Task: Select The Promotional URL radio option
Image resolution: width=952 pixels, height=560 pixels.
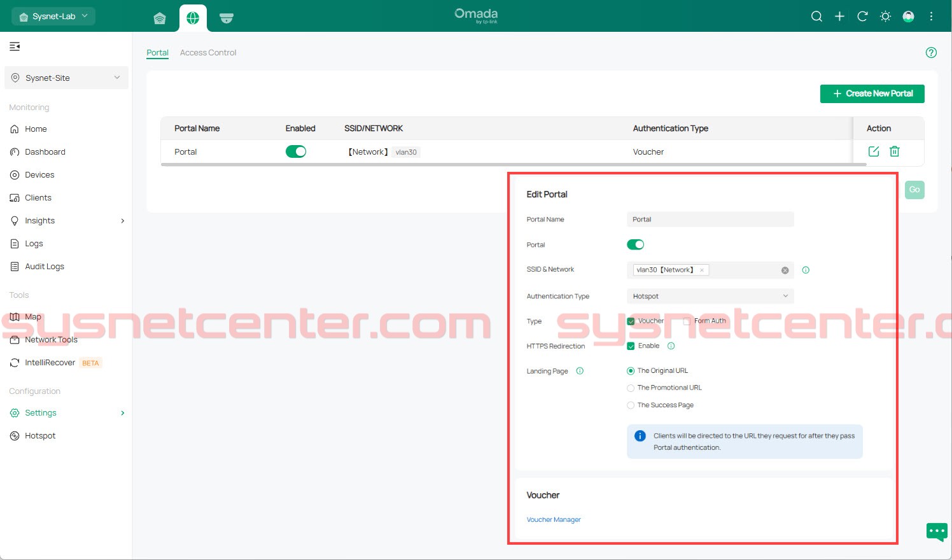Action: (x=631, y=388)
